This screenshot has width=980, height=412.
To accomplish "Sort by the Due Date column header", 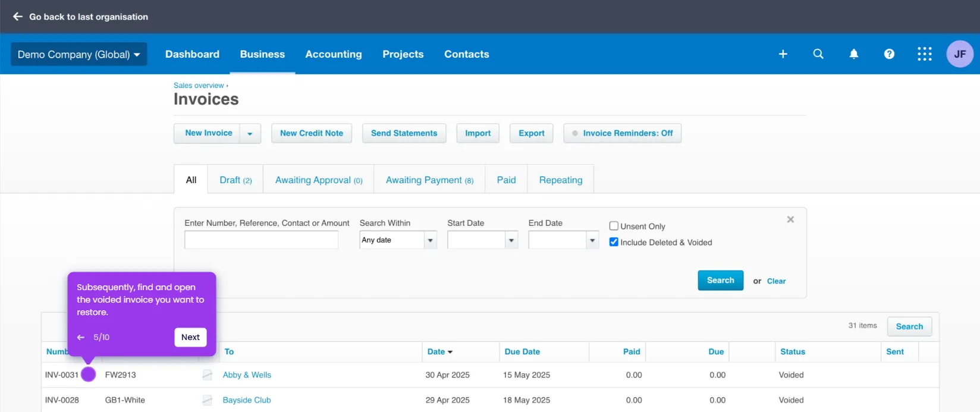I will 522,352.
